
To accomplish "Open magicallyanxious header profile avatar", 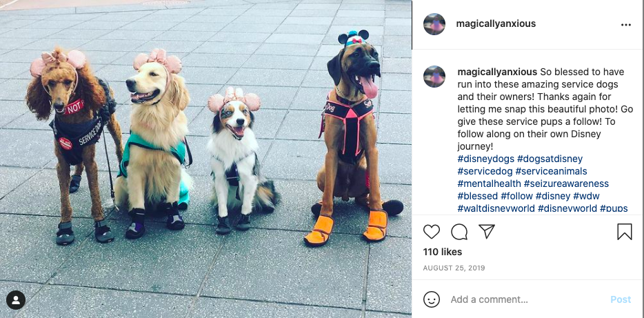I will tap(434, 24).
